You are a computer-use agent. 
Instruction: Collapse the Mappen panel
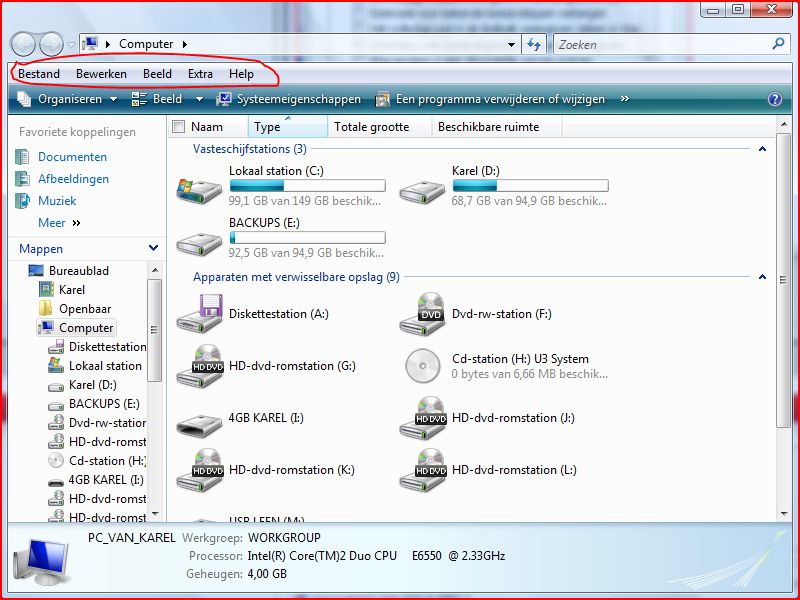(x=153, y=248)
